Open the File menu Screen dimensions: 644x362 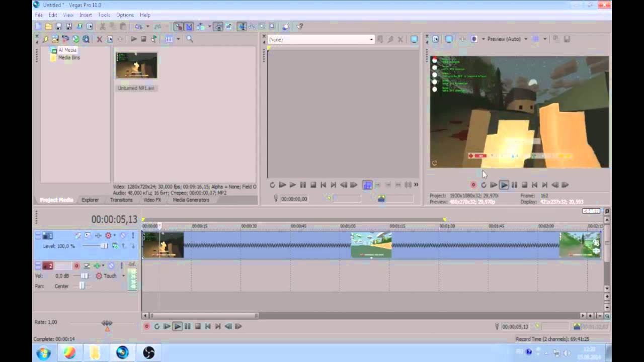39,15
